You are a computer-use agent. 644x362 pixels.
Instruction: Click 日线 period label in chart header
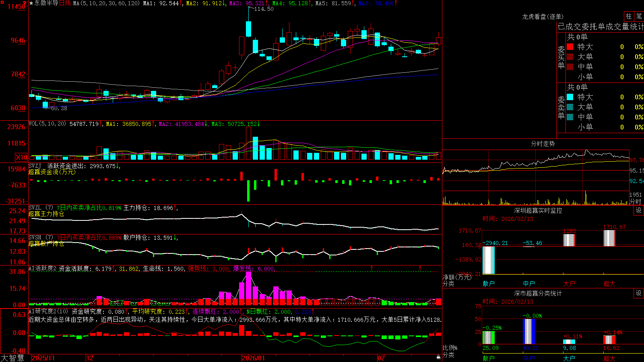click(x=65, y=3)
